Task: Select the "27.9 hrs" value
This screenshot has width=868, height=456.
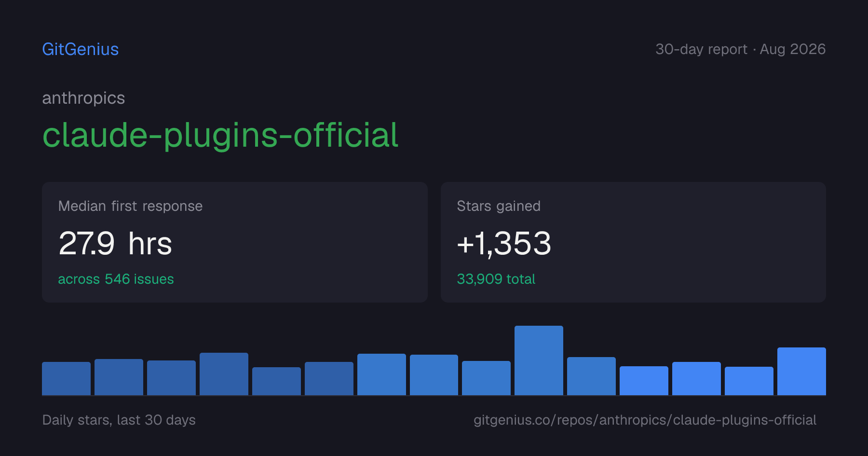Action: pos(115,243)
